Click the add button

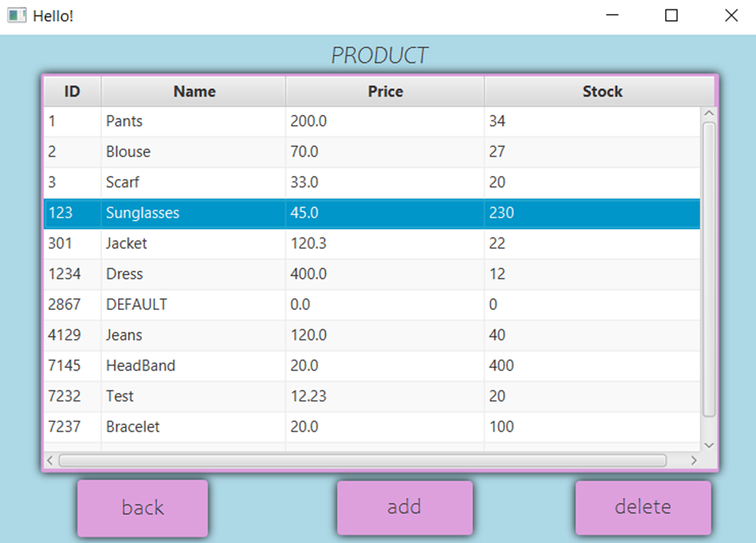(x=404, y=508)
